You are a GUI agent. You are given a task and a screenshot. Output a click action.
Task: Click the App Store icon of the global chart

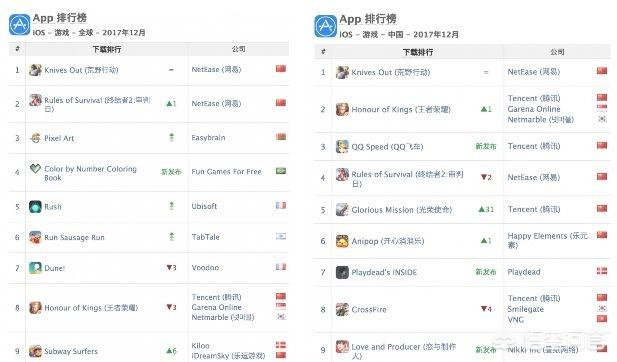coord(19,25)
